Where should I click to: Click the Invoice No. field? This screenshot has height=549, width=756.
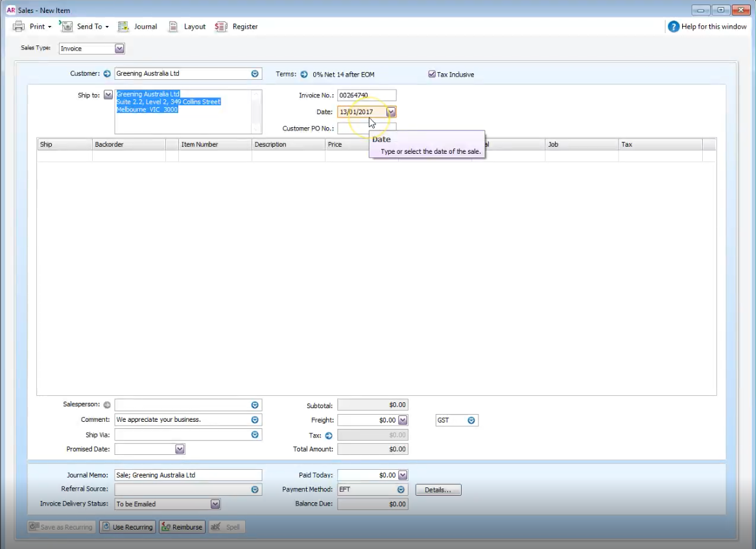[367, 95]
